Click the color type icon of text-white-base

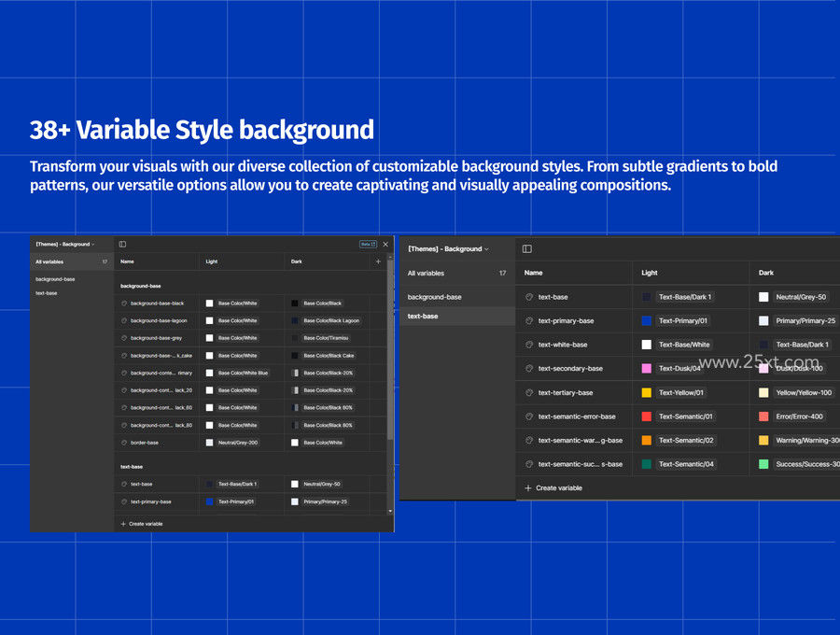click(529, 345)
